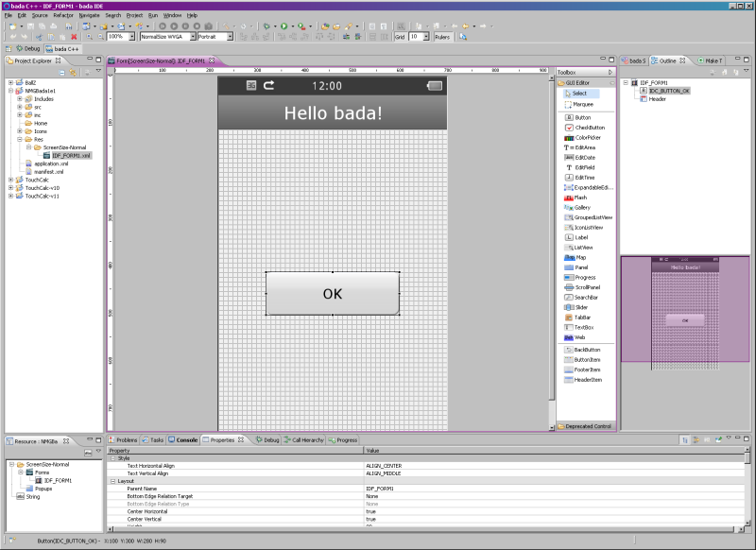
Task: Toggle the Rulers button in toolbar
Action: pyautogui.click(x=444, y=36)
